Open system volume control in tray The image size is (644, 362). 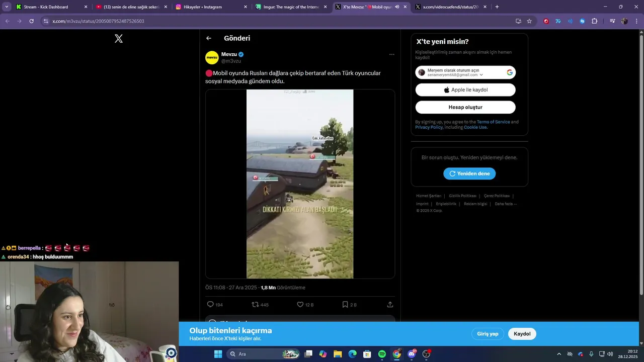click(610, 354)
